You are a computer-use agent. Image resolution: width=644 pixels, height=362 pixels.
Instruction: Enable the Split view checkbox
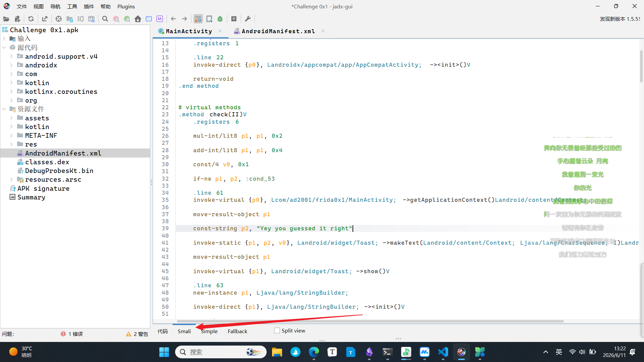click(277, 330)
